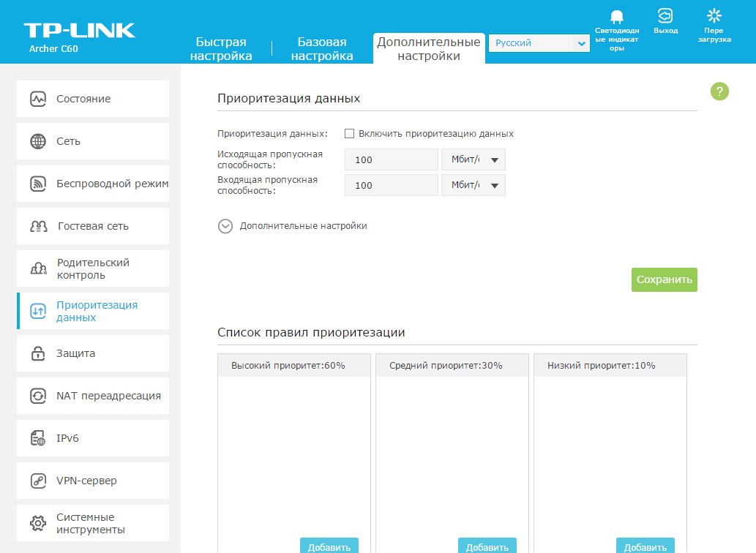Screen dimensions: 756x553
Task: Click the outgoing bandwidth input field
Action: [x=391, y=160]
